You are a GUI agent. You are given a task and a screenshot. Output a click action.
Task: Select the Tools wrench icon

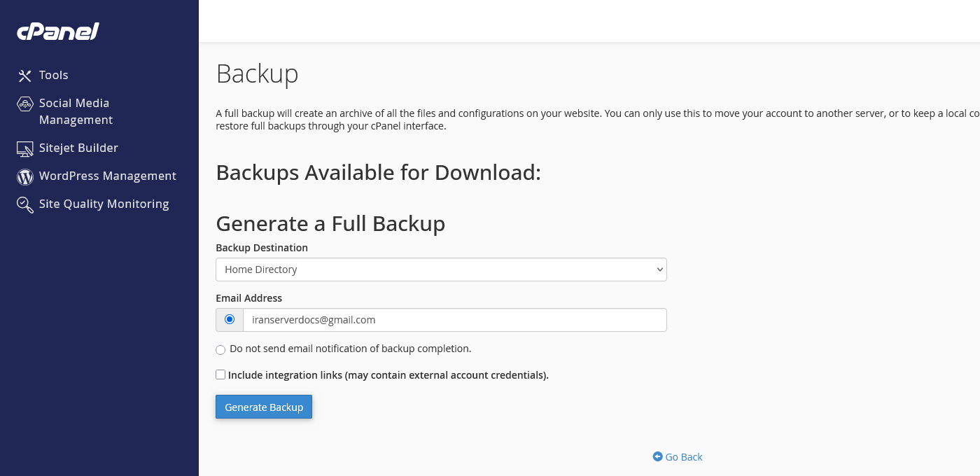24,75
